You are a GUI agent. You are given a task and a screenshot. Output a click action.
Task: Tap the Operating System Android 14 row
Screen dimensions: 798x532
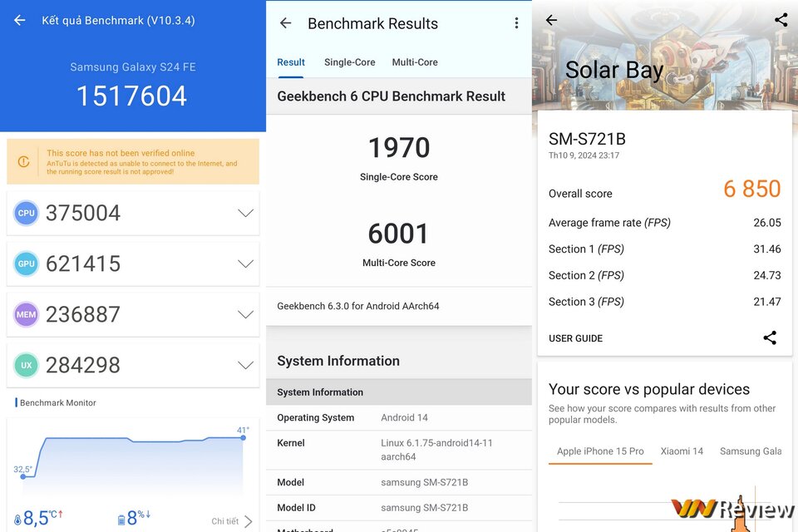coord(399,417)
